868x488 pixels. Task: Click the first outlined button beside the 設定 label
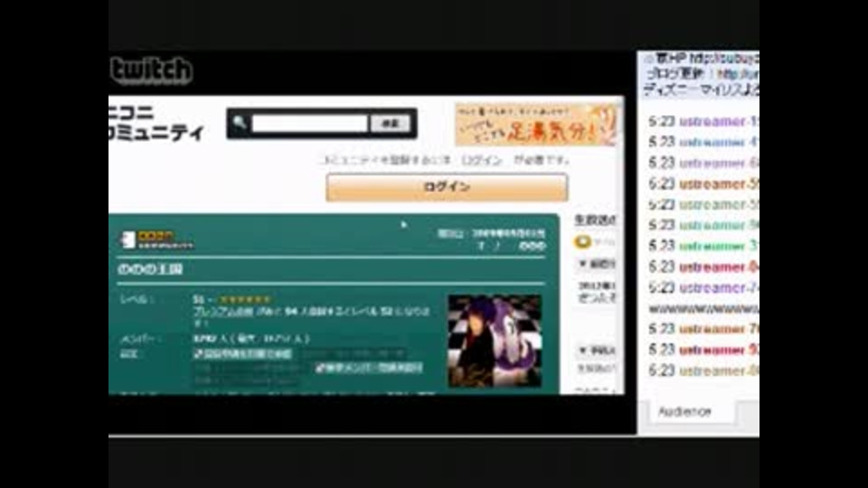[x=242, y=353]
